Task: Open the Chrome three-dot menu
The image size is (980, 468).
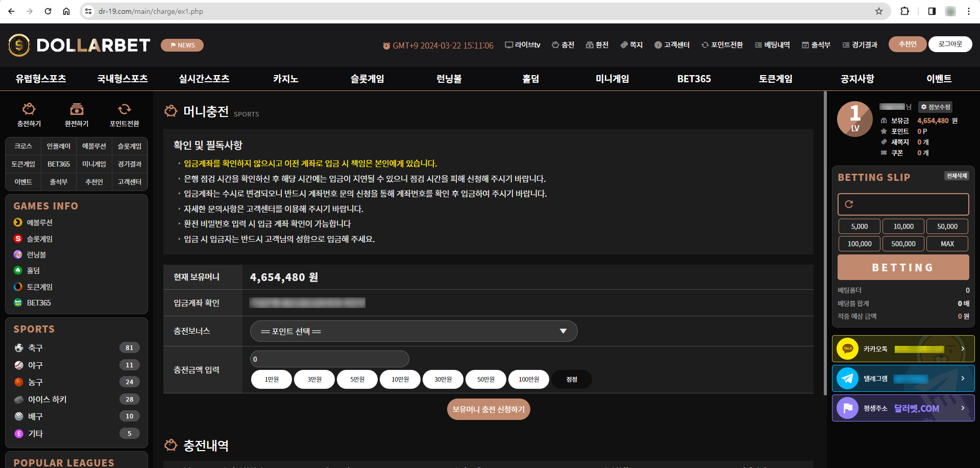Action: coord(969,11)
